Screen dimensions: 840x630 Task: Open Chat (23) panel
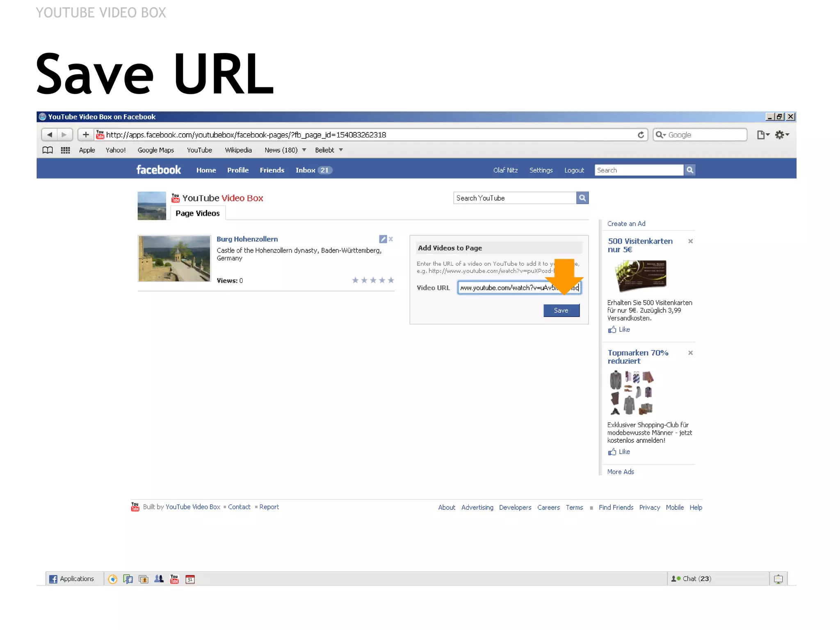718,579
